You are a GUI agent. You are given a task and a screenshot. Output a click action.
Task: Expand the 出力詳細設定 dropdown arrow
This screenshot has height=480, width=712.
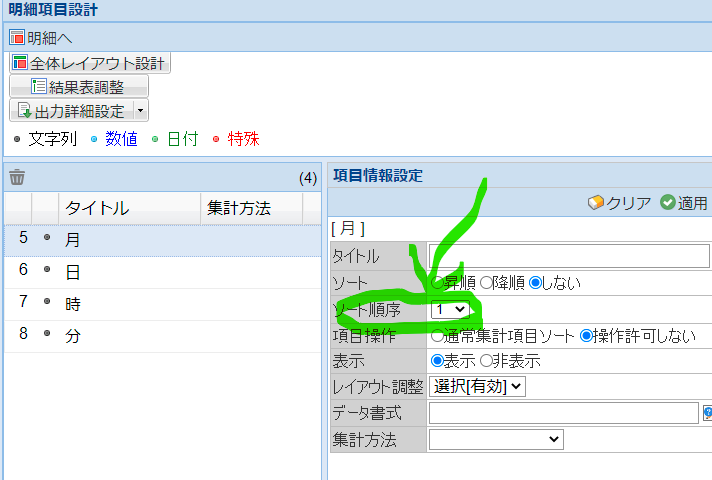coord(141,111)
